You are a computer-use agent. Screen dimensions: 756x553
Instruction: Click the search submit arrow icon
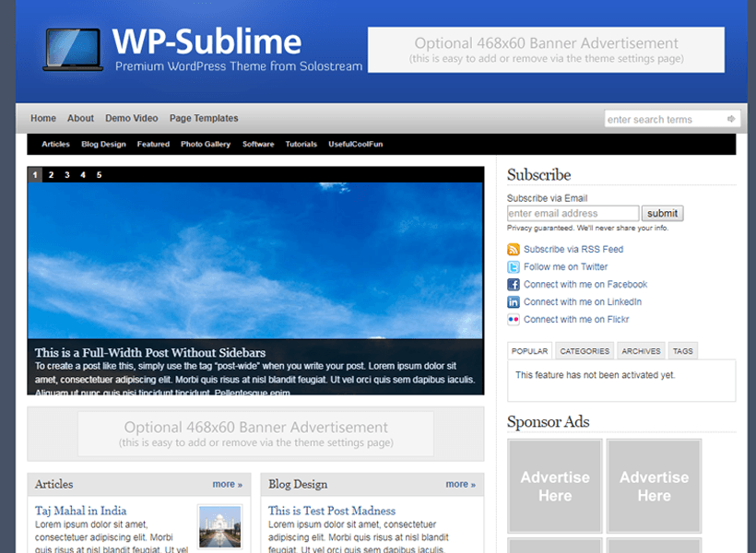pyautogui.click(x=731, y=119)
